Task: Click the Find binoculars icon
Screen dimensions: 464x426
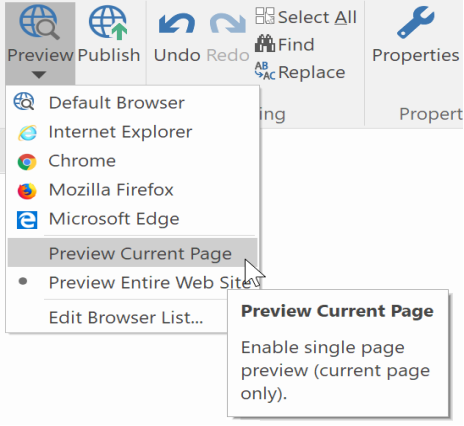Action: [x=265, y=44]
